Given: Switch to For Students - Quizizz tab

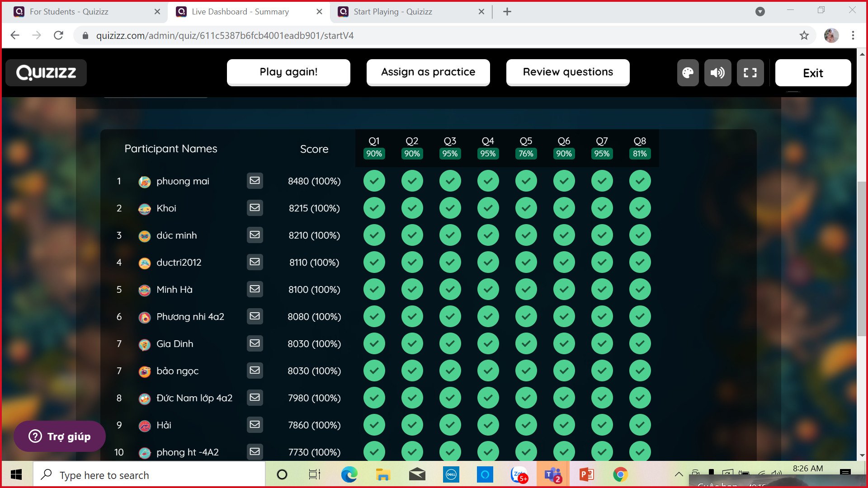Looking at the screenshot, I should click(x=69, y=12).
